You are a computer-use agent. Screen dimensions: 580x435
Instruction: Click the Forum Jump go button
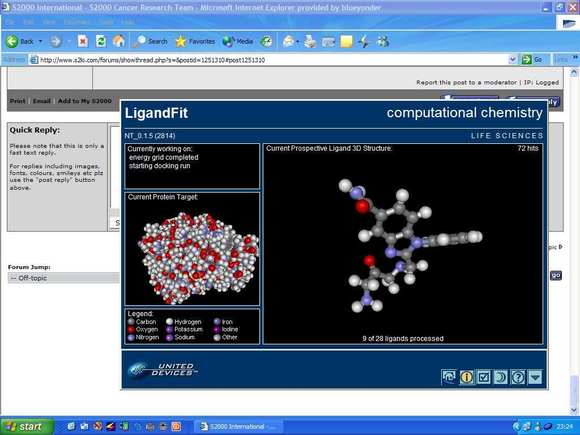556,275
